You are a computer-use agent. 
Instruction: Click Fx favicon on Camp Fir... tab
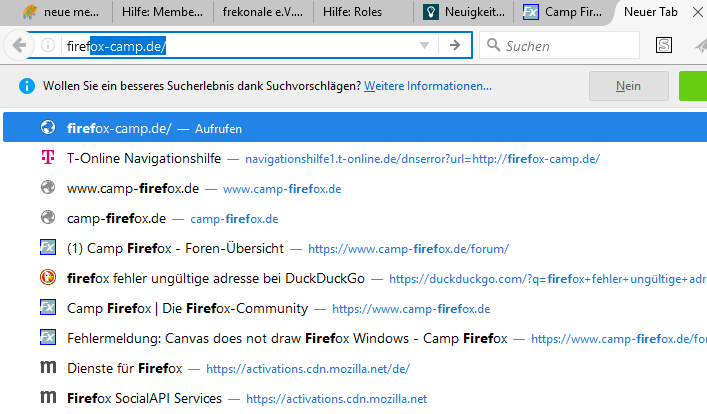click(x=531, y=12)
